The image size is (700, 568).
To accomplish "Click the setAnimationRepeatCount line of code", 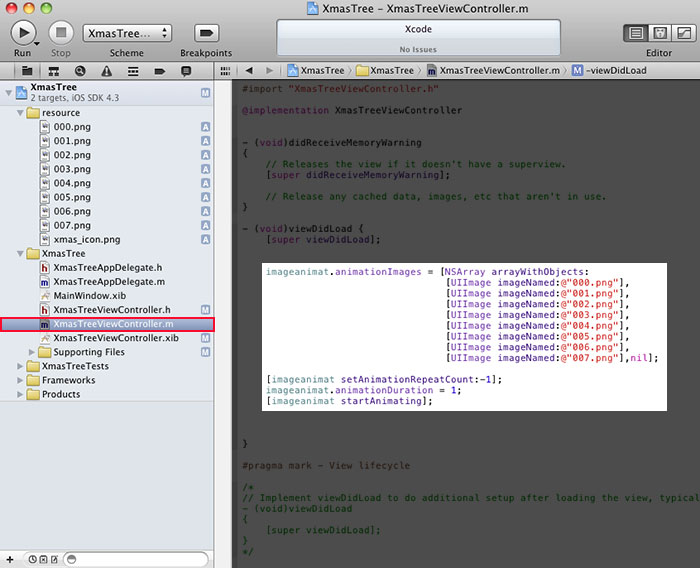I will click(384, 379).
